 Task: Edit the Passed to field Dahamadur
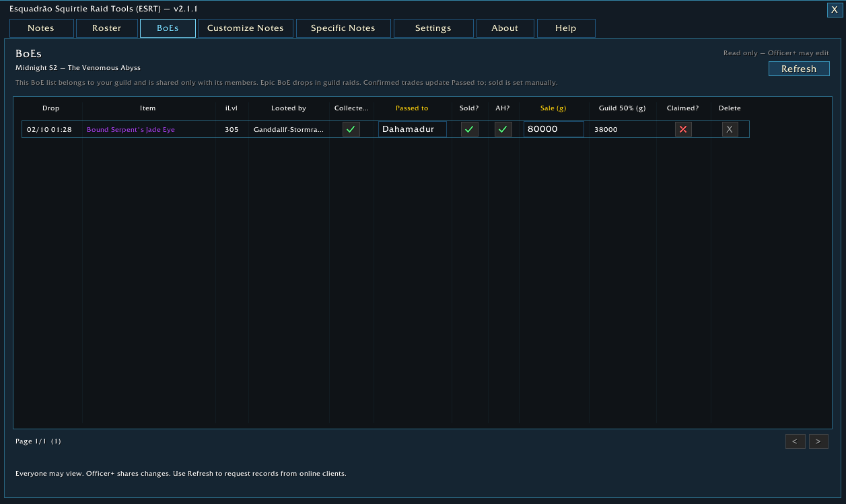click(x=413, y=129)
